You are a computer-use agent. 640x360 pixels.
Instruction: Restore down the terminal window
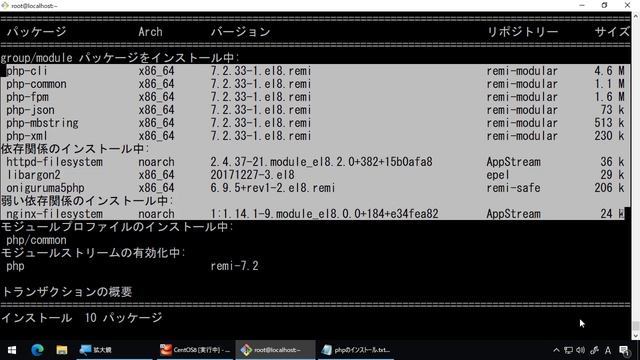pyautogui.click(x=604, y=5)
